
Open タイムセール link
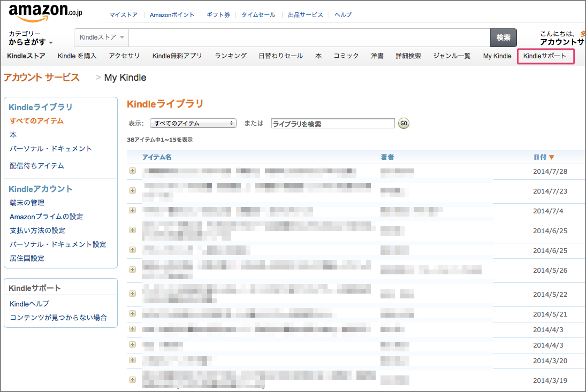(258, 15)
